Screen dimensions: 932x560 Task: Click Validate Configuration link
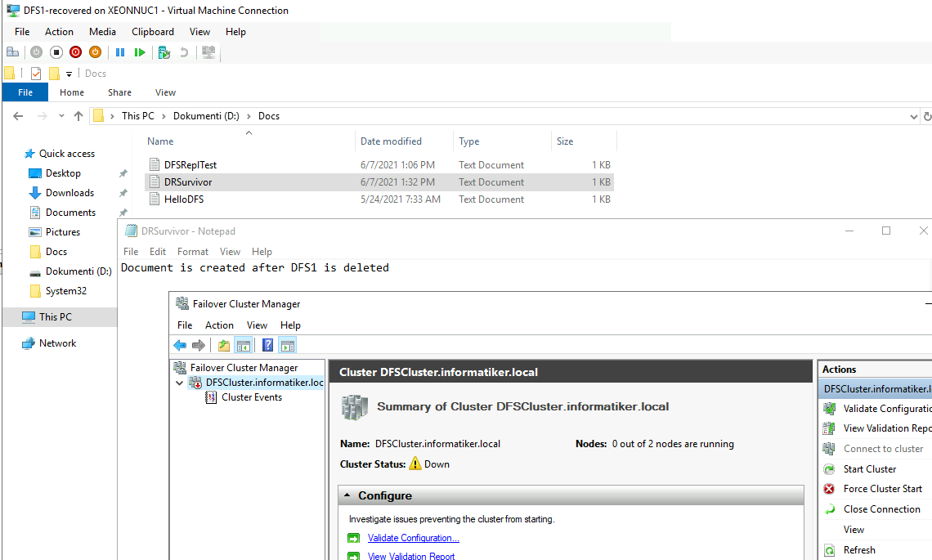(413, 537)
